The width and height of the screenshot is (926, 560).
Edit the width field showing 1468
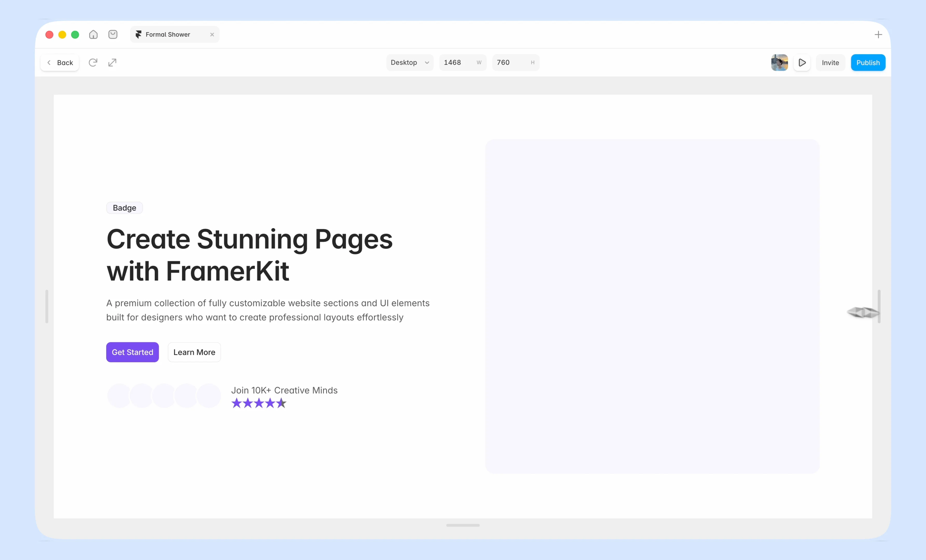click(463, 62)
